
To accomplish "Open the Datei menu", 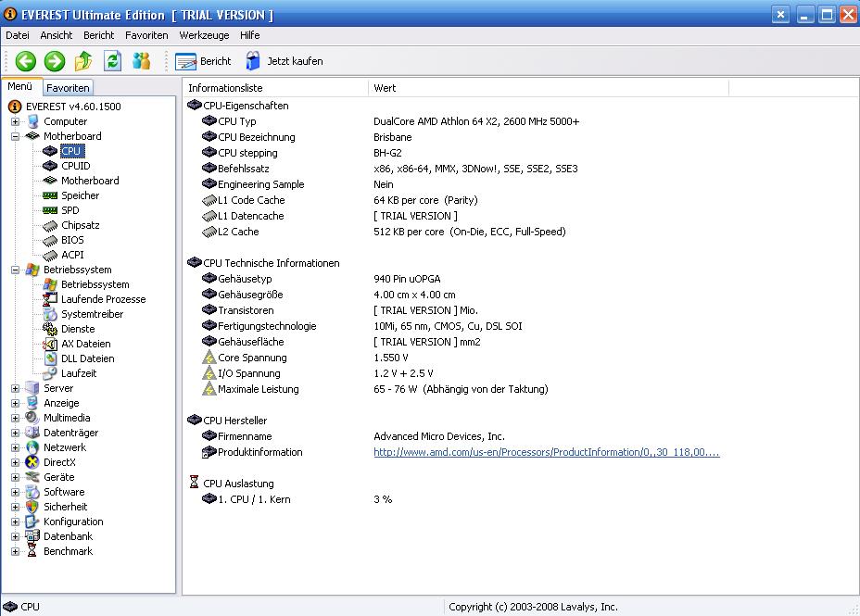I will (x=18, y=35).
